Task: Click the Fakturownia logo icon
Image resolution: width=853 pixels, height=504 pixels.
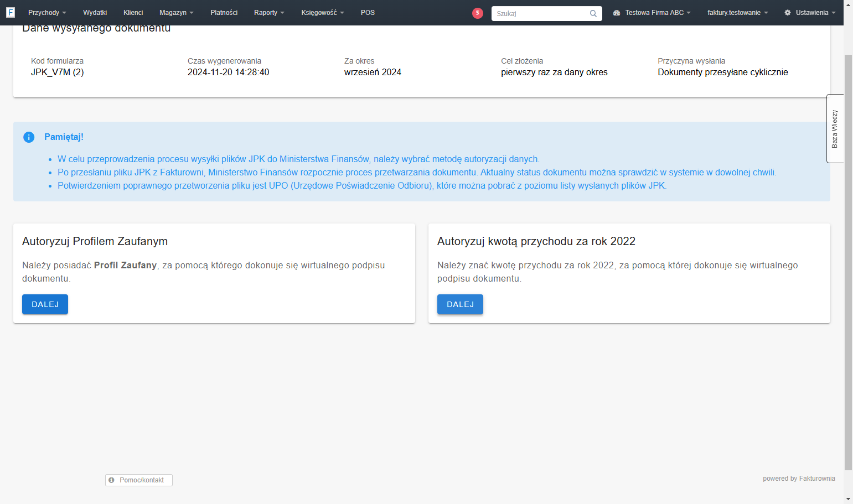Action: (11, 12)
